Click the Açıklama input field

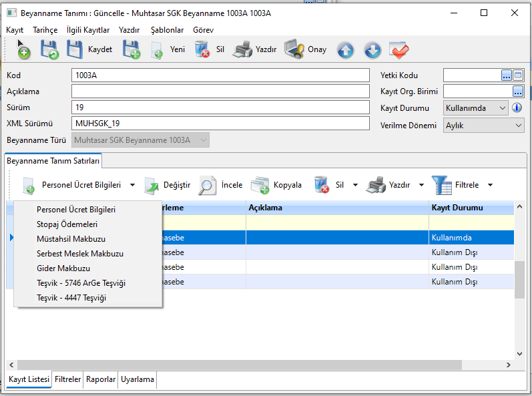(220, 91)
